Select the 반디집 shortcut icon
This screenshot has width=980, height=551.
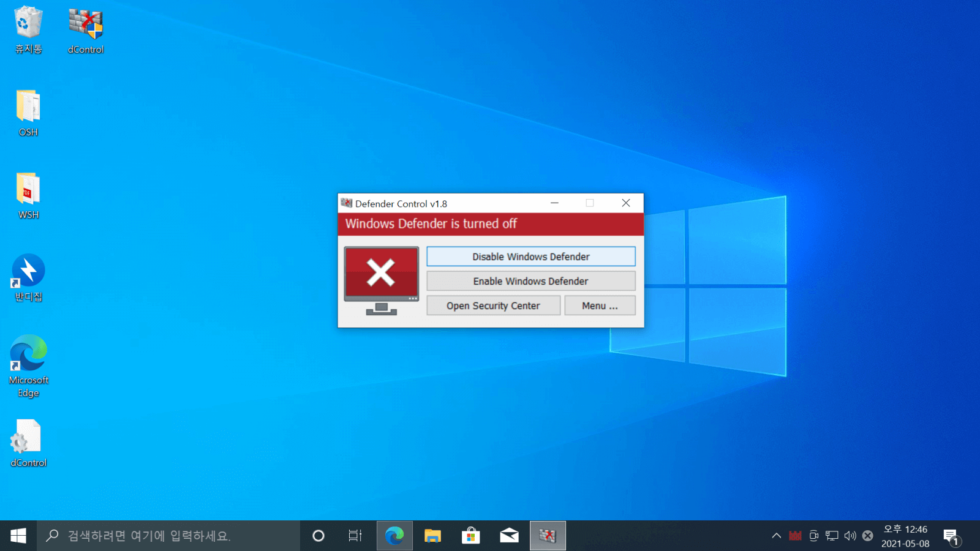(28, 278)
